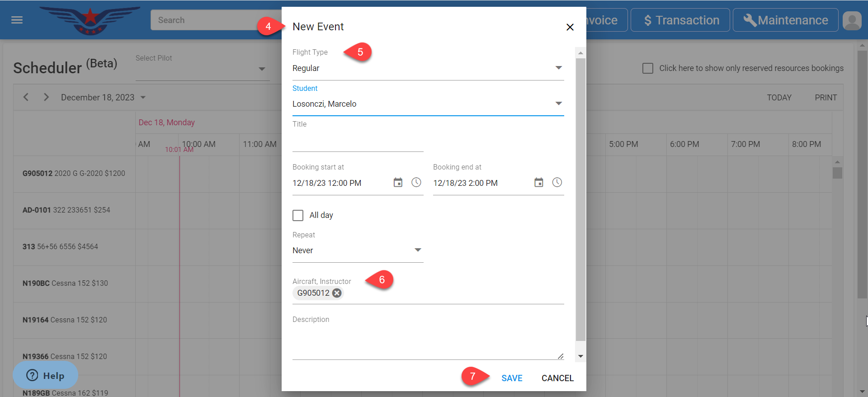Expand the Flight Type dropdown
The width and height of the screenshot is (868, 397).
coord(558,68)
